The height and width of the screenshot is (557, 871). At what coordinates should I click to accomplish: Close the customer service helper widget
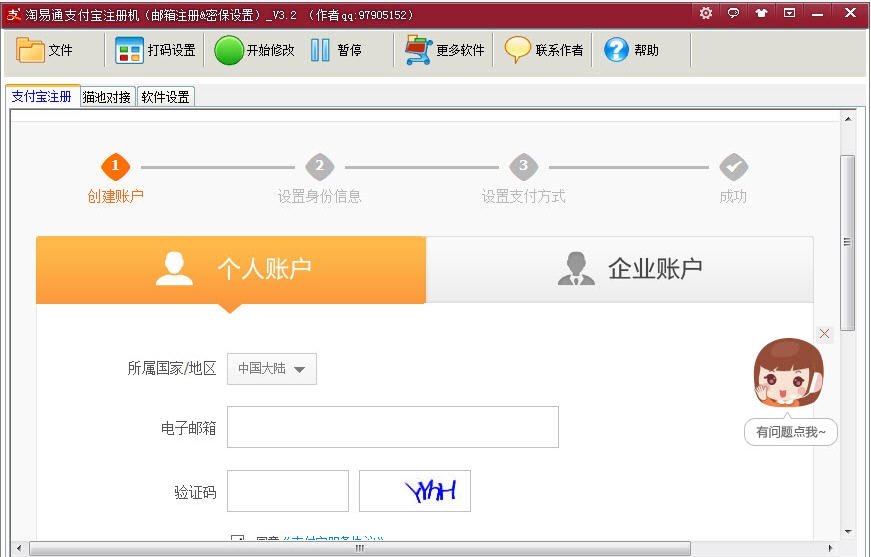pyautogui.click(x=824, y=333)
